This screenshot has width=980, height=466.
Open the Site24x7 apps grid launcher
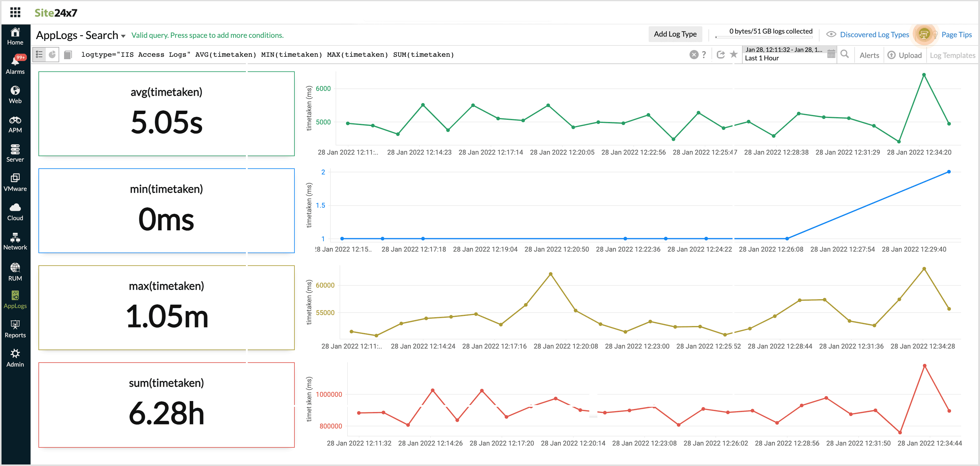(15, 13)
